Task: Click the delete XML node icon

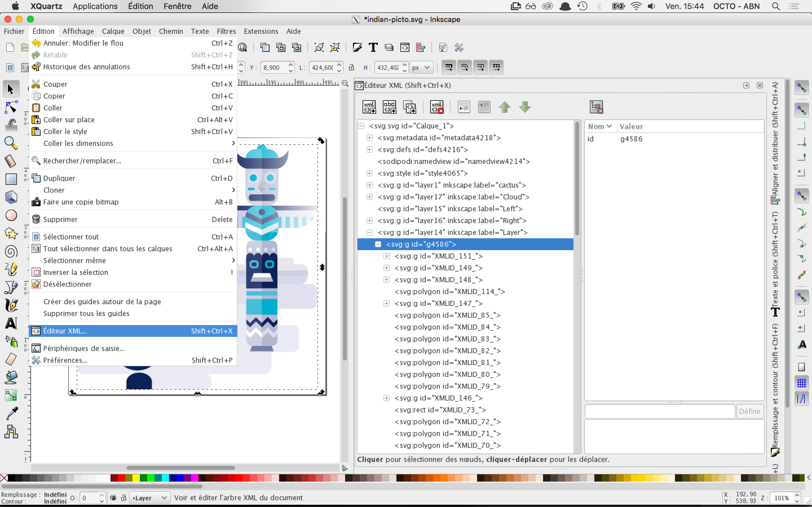Action: pyautogui.click(x=437, y=107)
